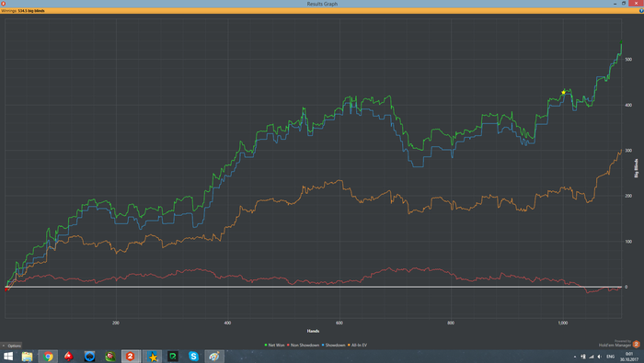Open the green poker chip app in taskbar
This screenshot has width=644, height=363.
coord(110,357)
